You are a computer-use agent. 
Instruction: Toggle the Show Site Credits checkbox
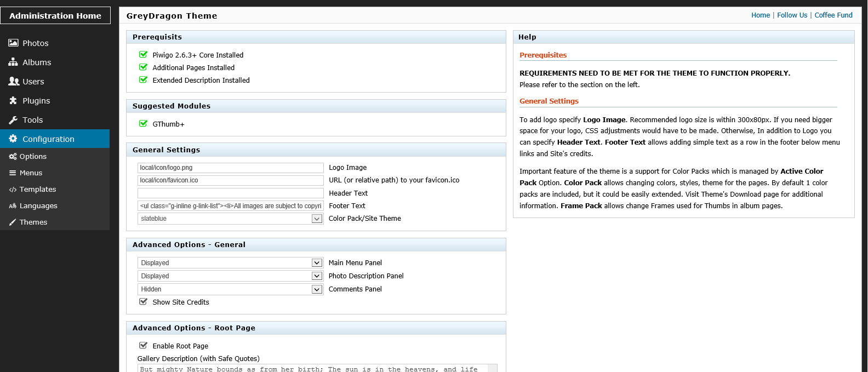(143, 301)
